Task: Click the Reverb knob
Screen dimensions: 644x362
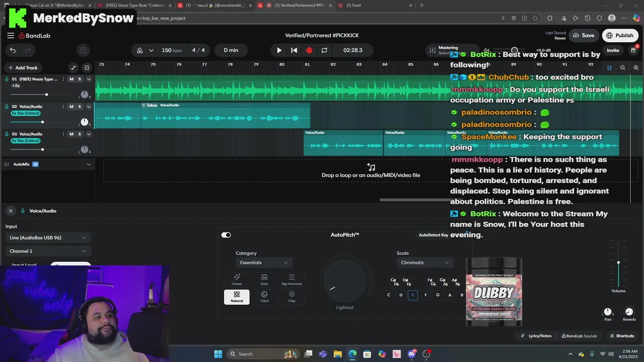Action: (629, 312)
